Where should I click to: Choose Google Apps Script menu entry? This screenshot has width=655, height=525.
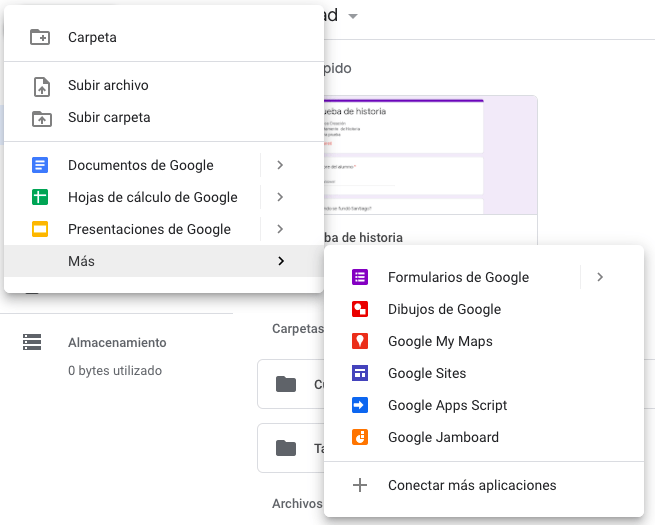pyautogui.click(x=447, y=405)
